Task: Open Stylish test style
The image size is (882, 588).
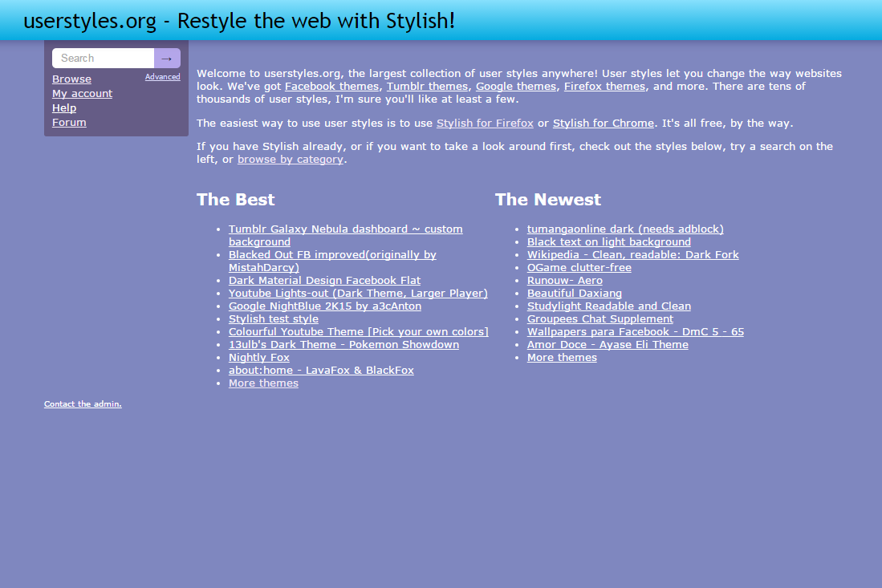Action: pos(274,319)
